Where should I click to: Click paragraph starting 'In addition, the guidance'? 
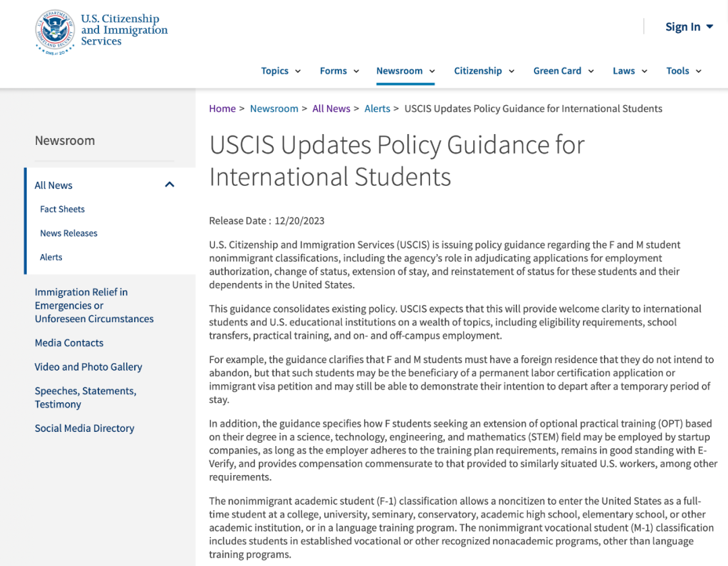pos(463,451)
